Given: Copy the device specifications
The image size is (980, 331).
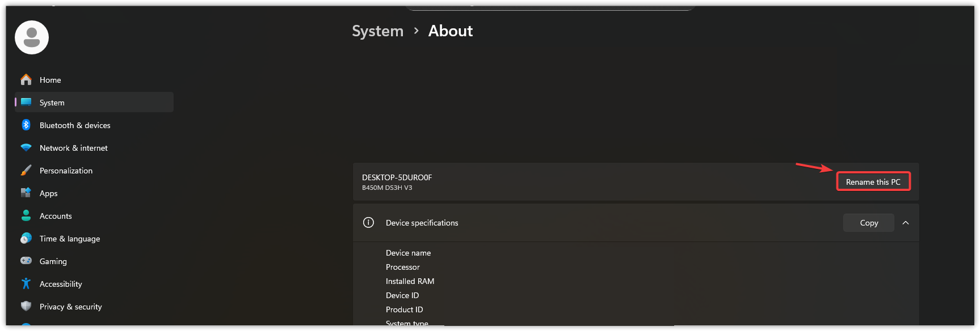Looking at the screenshot, I should pos(869,223).
